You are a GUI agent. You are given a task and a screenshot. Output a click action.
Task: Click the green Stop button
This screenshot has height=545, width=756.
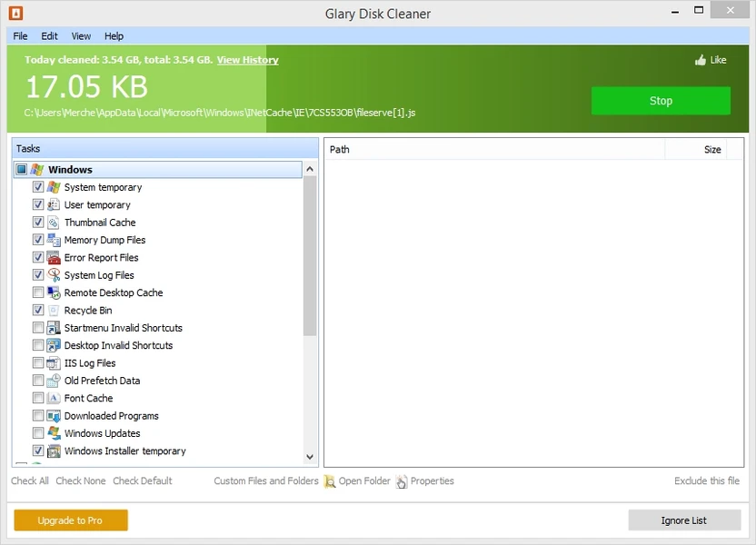click(x=661, y=101)
